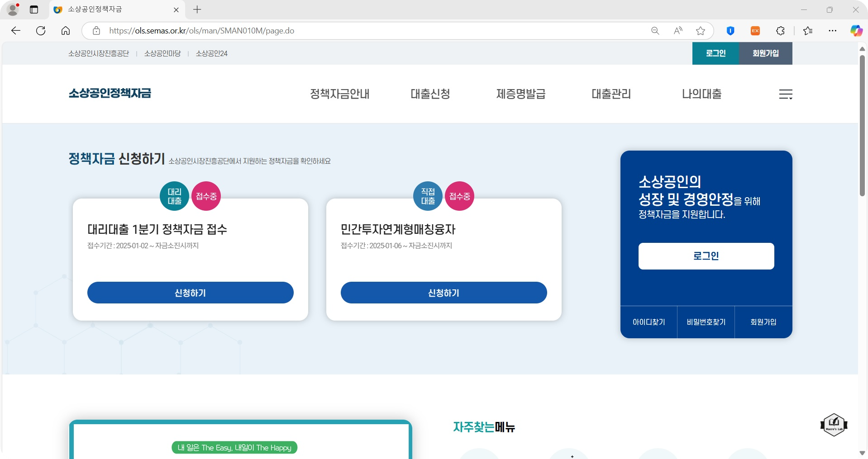Open 회원가입 at the top right
Viewport: 868px width, 459px height.
click(765, 53)
